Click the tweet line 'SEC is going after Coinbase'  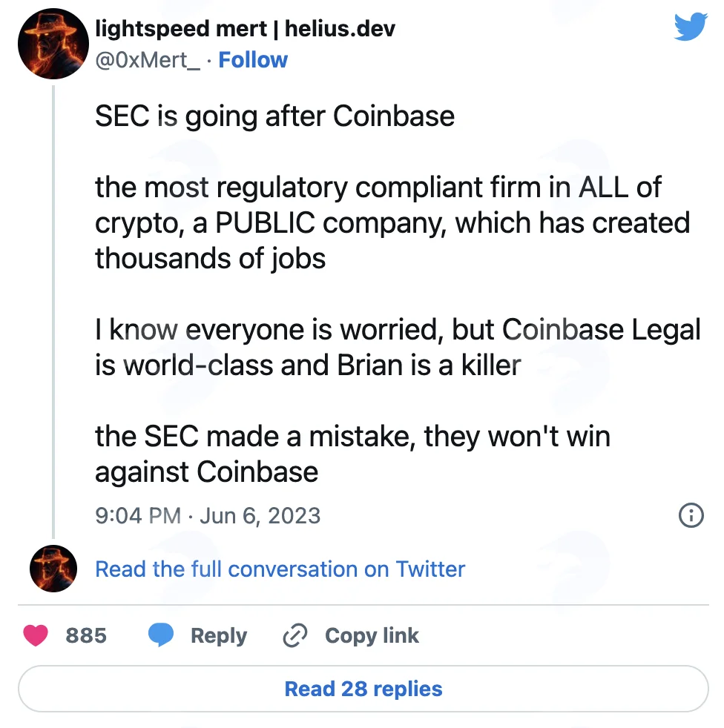274,116
